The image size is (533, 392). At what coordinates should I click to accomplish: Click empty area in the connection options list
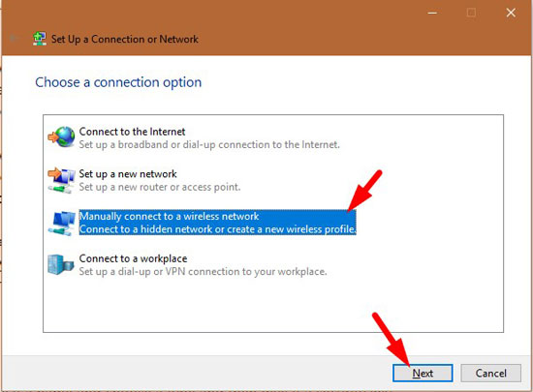(x=273, y=306)
